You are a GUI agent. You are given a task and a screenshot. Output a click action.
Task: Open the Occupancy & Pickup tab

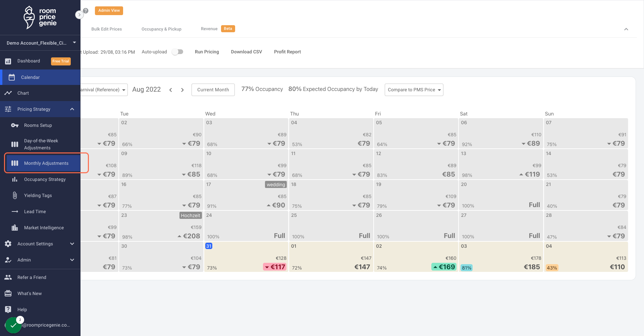(161, 29)
